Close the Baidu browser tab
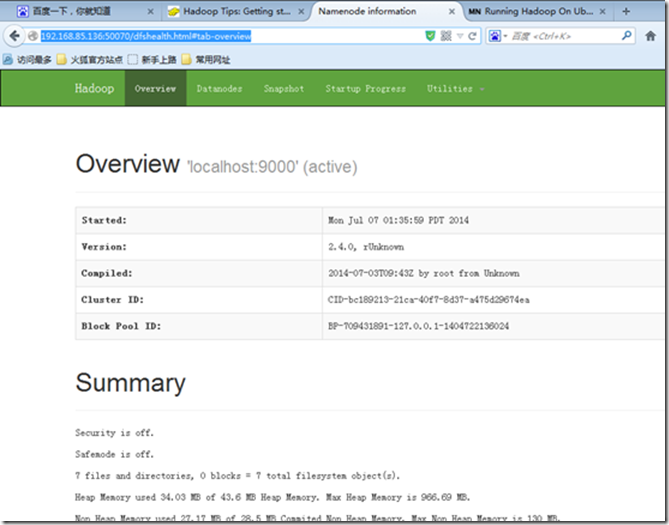669x525 pixels. click(x=150, y=12)
